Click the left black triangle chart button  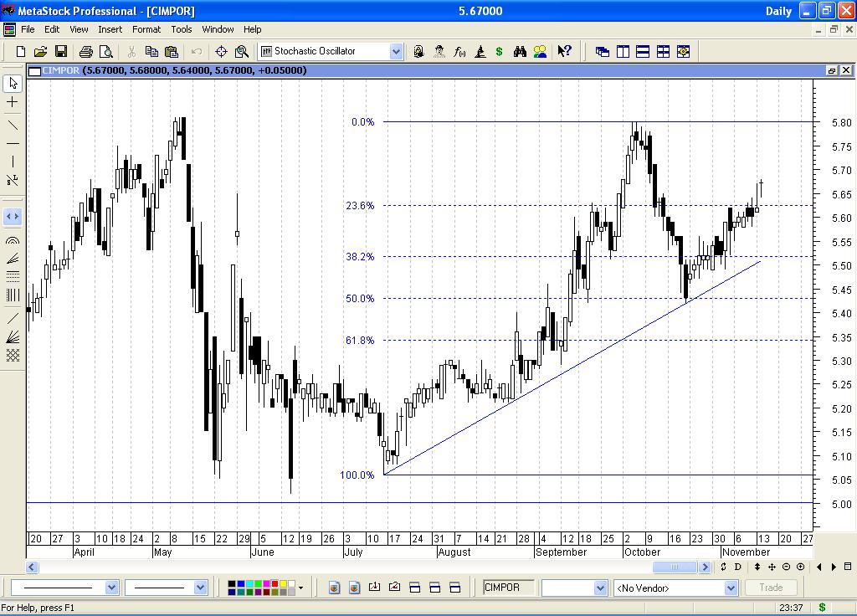(819, 567)
